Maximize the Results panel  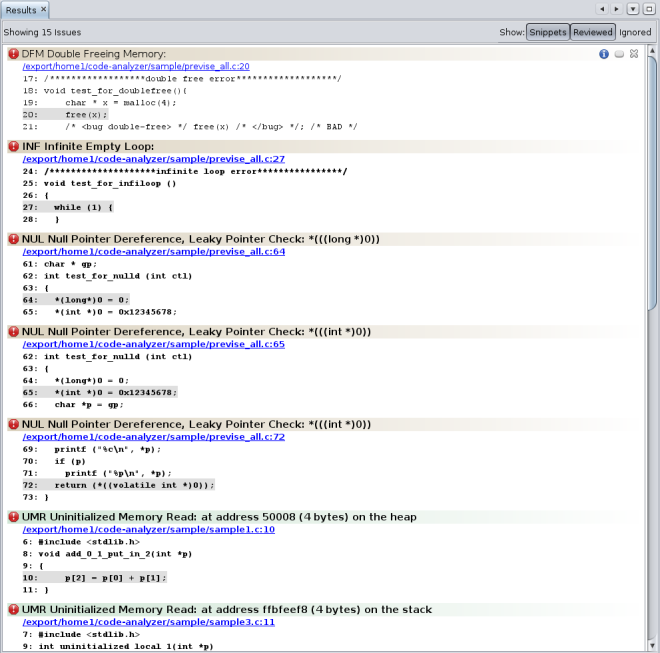point(649,9)
